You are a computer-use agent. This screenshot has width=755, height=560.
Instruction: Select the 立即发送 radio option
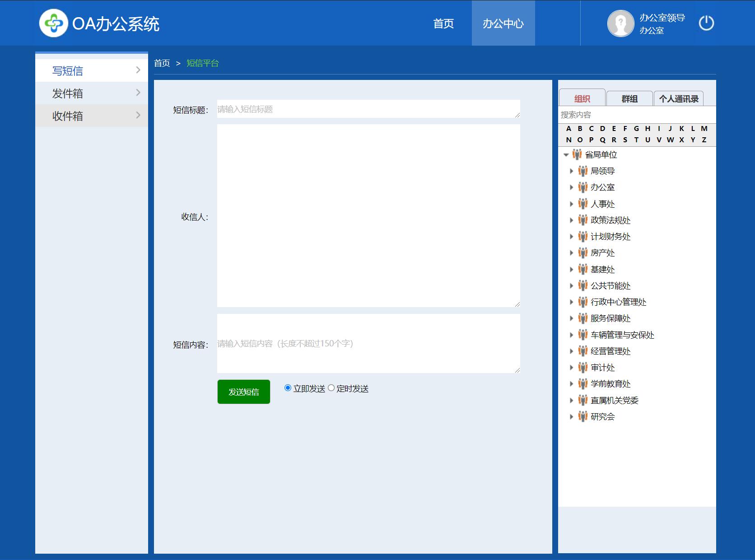(288, 388)
